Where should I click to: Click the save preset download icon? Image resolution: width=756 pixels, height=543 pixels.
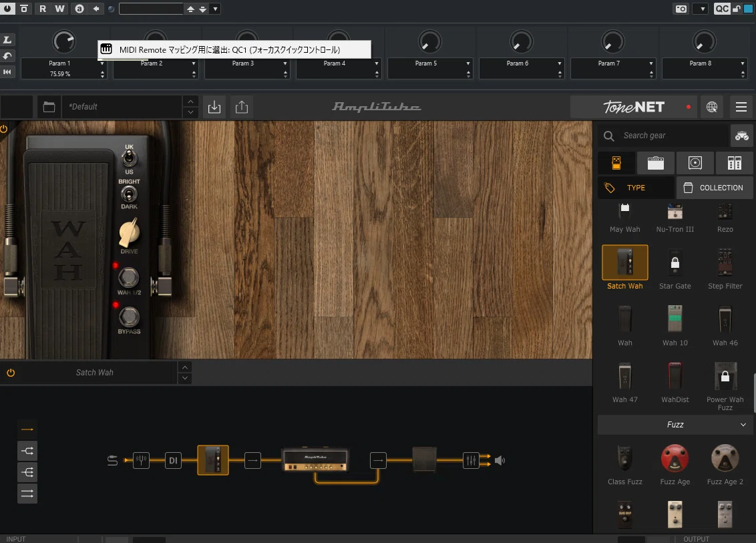tap(214, 107)
